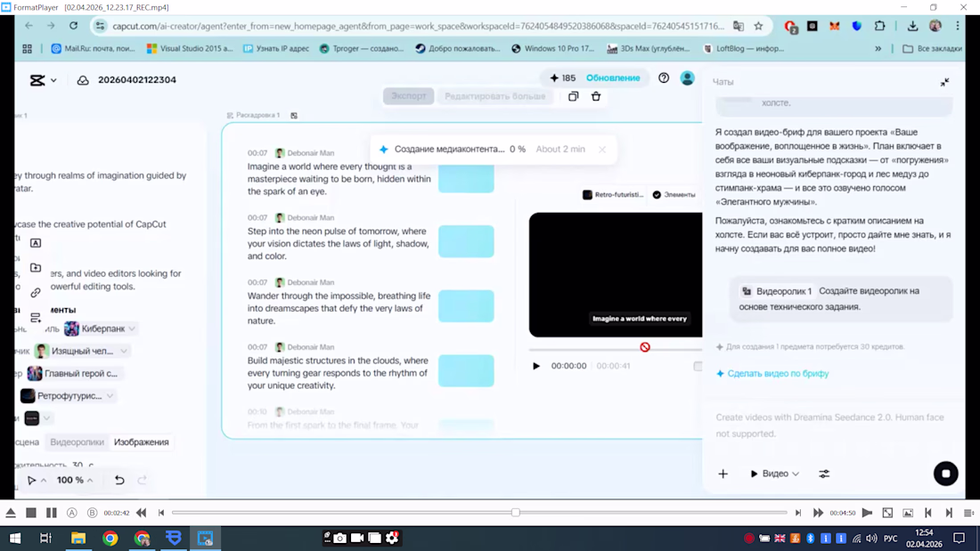Expand the Раскадровка 1 storyboard icon
The height and width of the screenshot is (551, 980).
294,116
